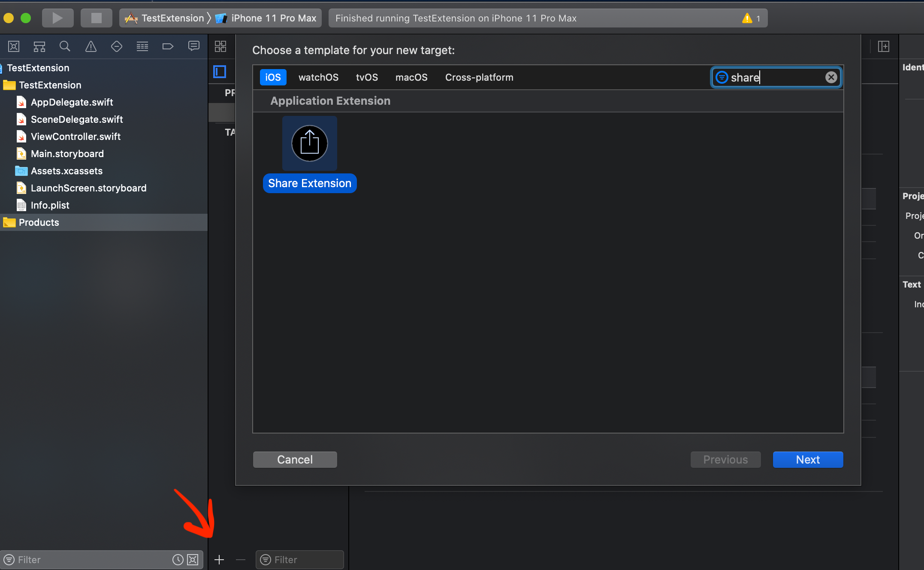Switch to the watchOS platform tab
Screen dimensions: 924x570
tap(318, 77)
